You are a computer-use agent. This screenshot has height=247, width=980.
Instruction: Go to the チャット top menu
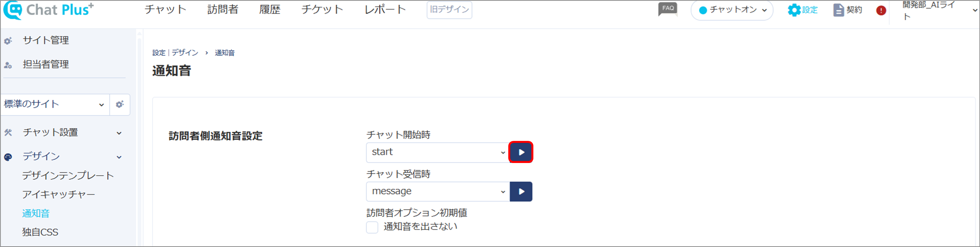(x=166, y=9)
